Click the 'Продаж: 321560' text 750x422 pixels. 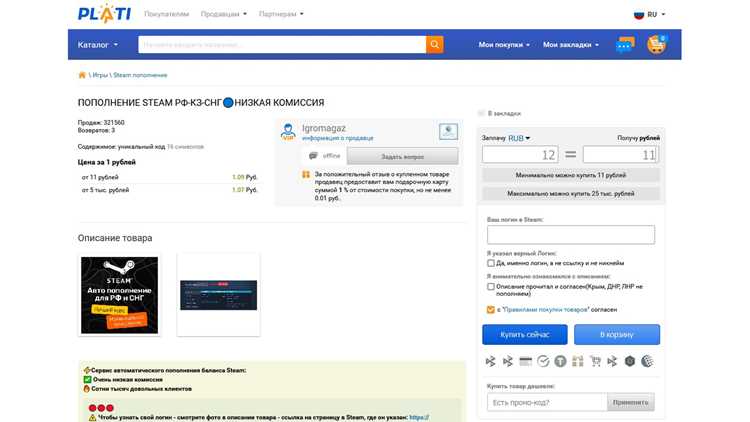point(101,122)
